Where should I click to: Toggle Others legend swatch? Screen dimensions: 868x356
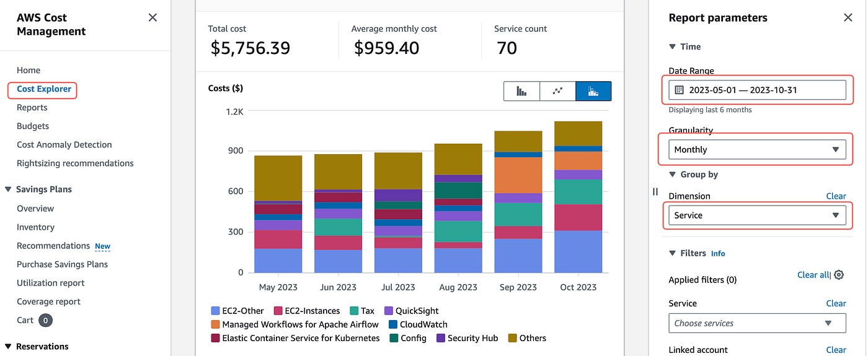[512, 338]
